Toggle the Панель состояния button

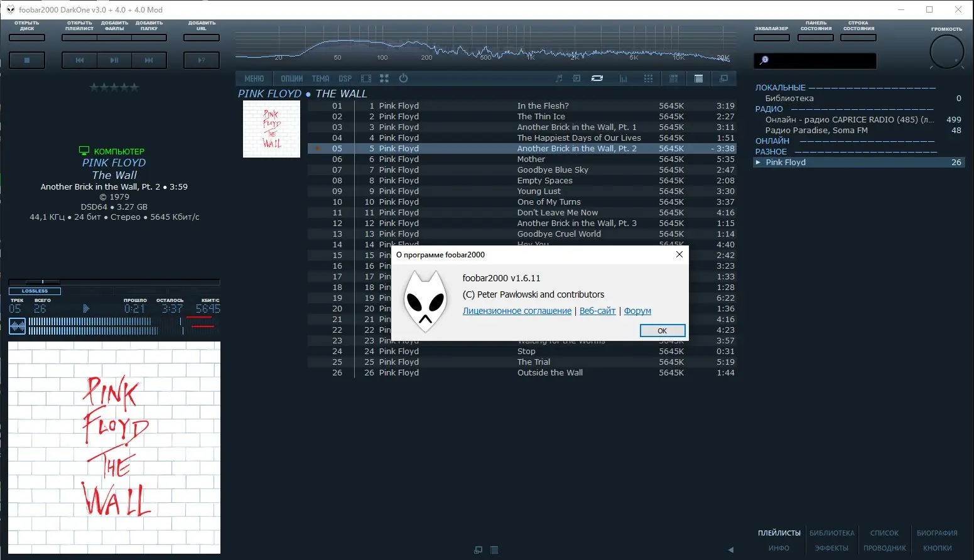pyautogui.click(x=816, y=38)
